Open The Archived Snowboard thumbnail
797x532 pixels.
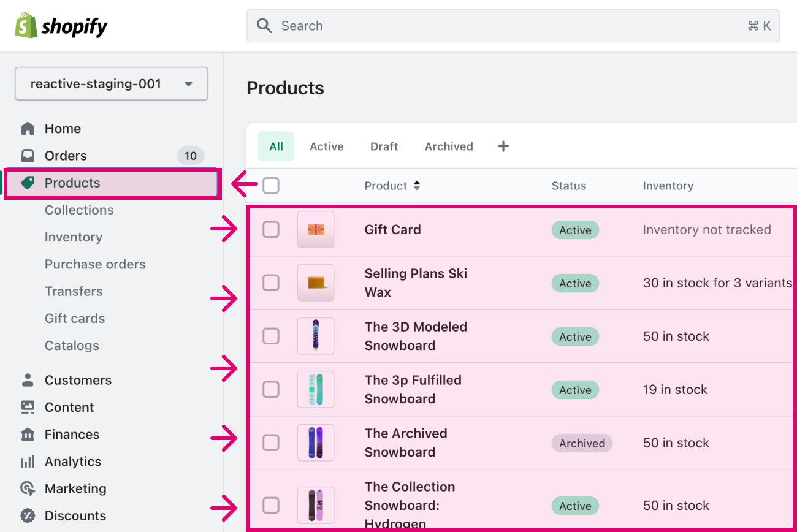(x=316, y=443)
